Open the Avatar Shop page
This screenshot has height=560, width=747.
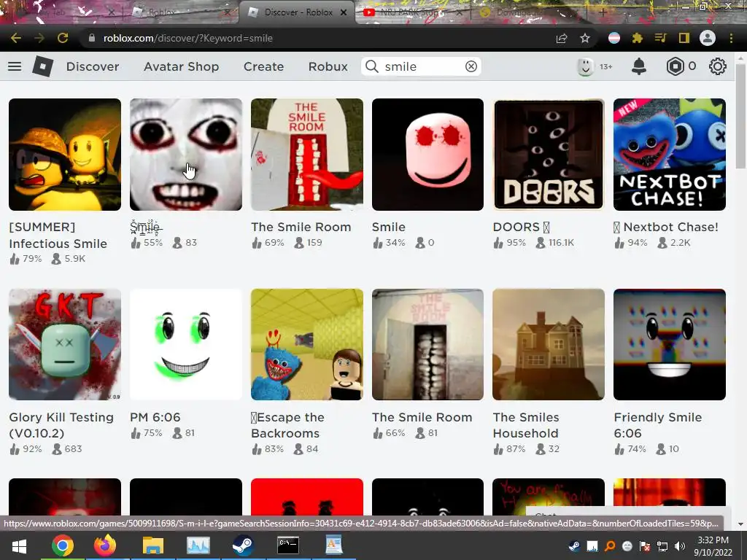click(x=181, y=66)
